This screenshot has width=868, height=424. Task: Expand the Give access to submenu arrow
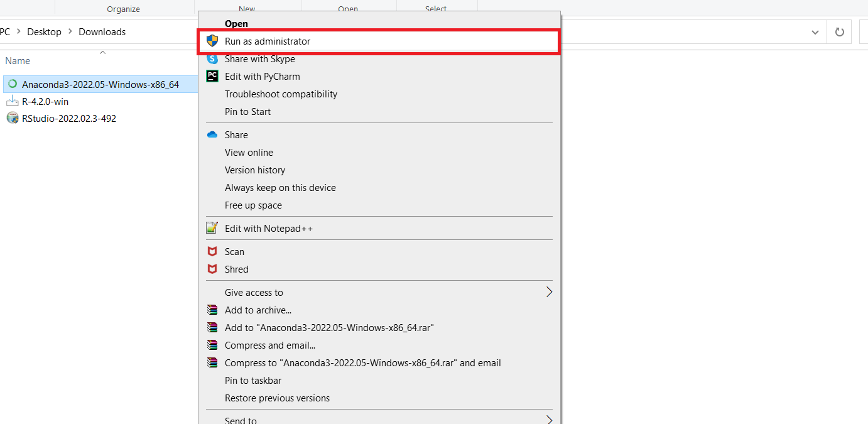[549, 292]
